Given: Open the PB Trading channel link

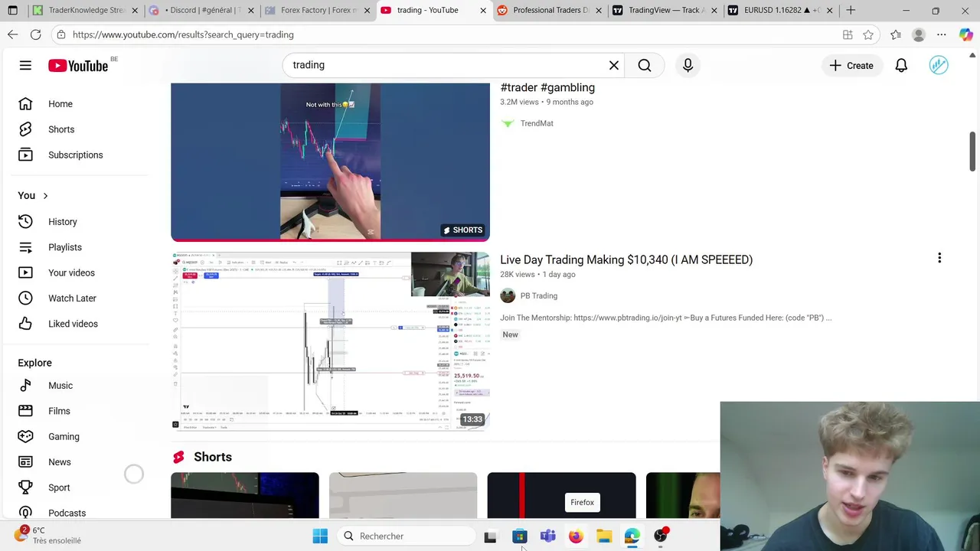Looking at the screenshot, I should point(539,295).
